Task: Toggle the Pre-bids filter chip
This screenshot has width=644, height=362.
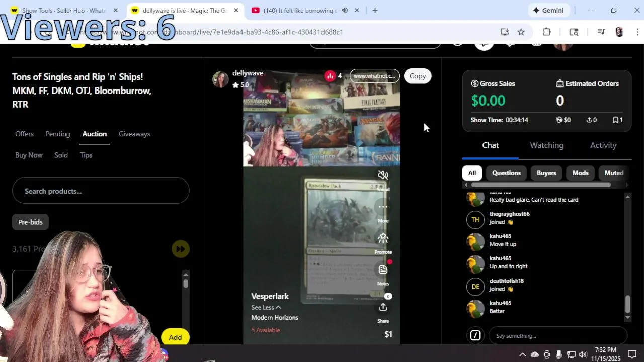Action: coord(30,222)
